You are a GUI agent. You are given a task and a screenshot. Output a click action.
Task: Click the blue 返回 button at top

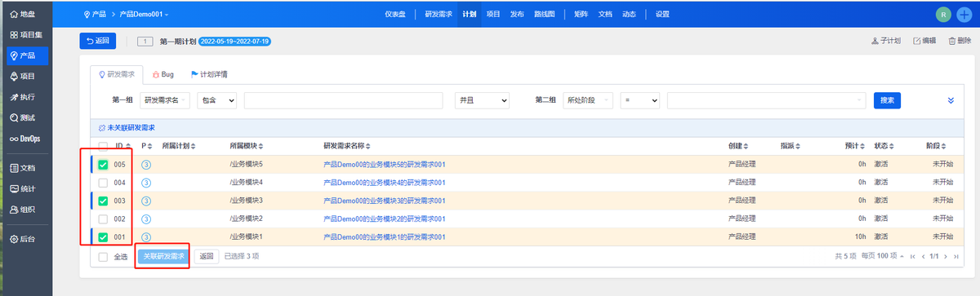pyautogui.click(x=97, y=40)
